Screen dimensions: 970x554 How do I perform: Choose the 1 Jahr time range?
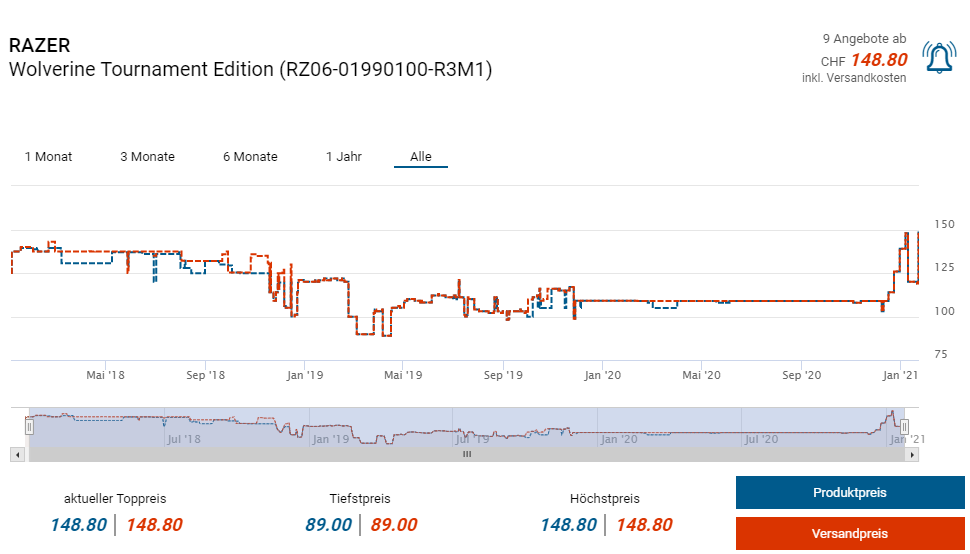coord(343,157)
